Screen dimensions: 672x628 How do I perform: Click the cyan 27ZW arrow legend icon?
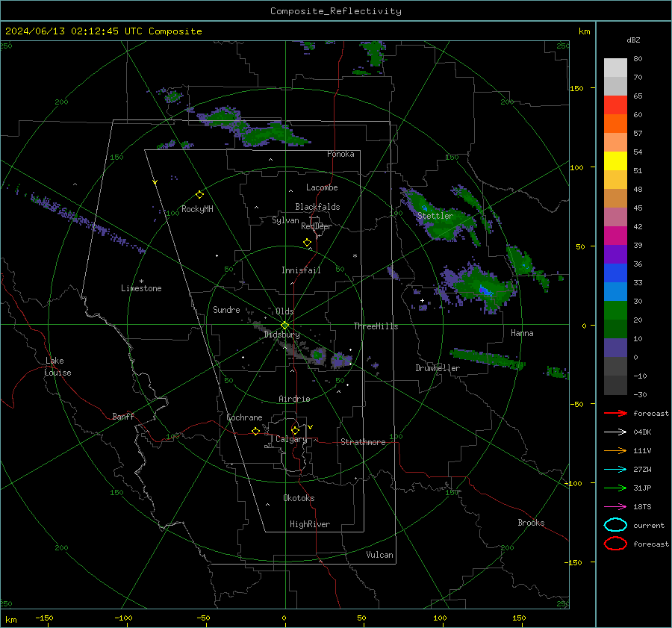[615, 470]
